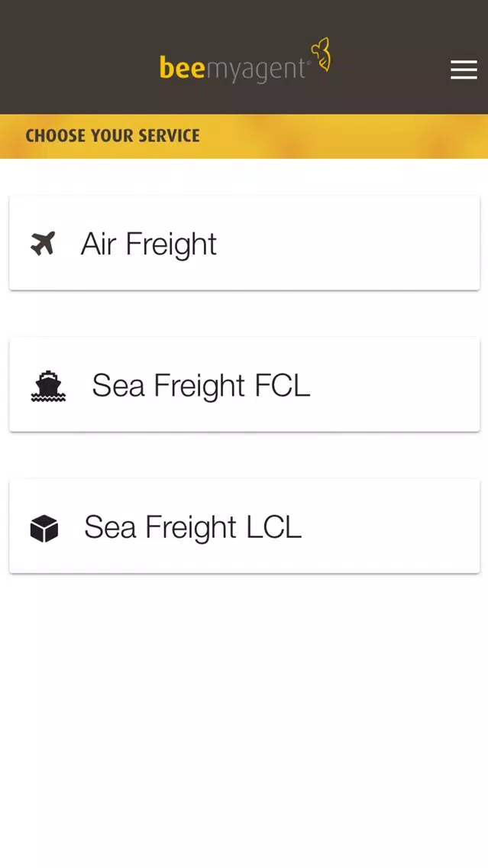Click the 'Sea Freight LCL' text label
Image resolution: width=488 pixels, height=868 pixels.
click(x=192, y=527)
